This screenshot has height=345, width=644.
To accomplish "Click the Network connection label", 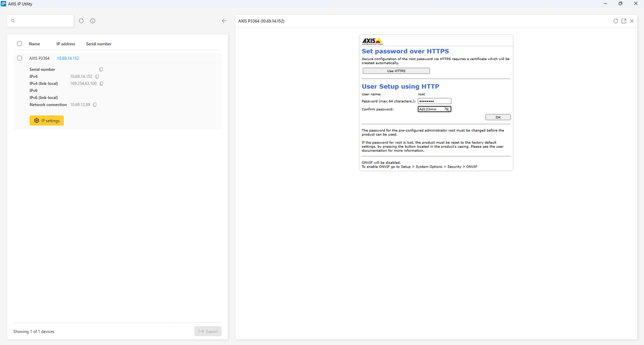I will click(48, 104).
